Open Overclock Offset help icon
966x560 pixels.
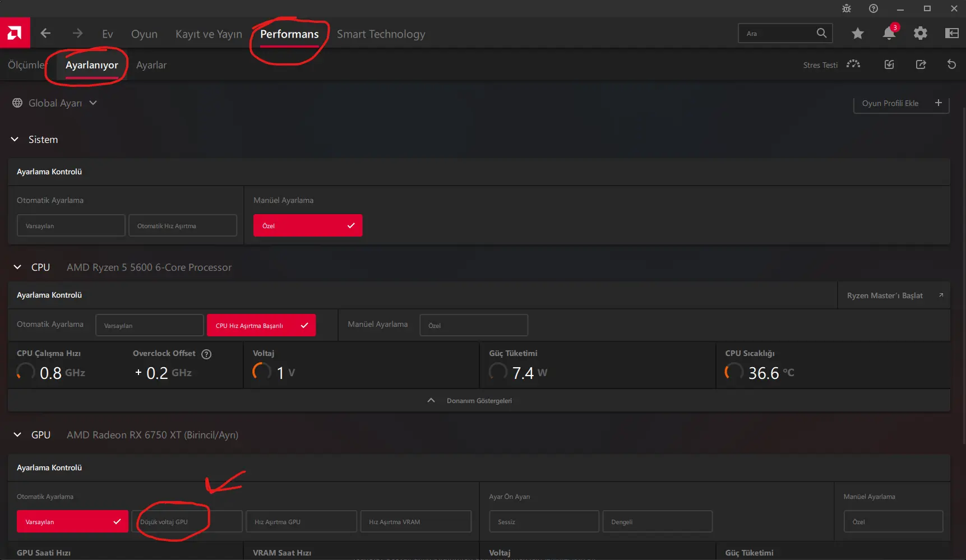pyautogui.click(x=206, y=354)
